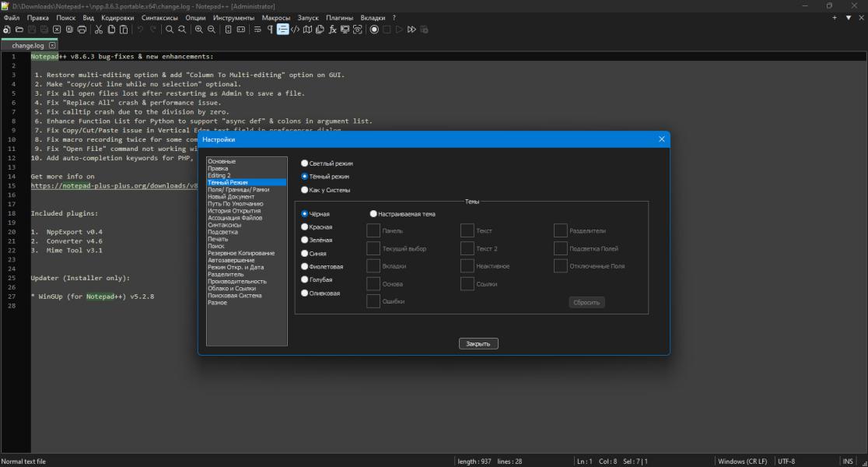868x467 pixels.
Task: Click the Zoom Out icon
Action: [x=212, y=30]
